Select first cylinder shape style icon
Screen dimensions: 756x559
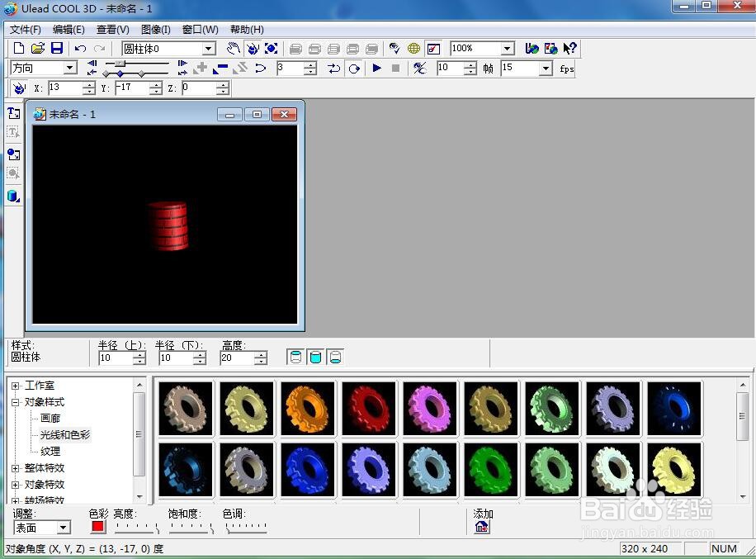[295, 358]
